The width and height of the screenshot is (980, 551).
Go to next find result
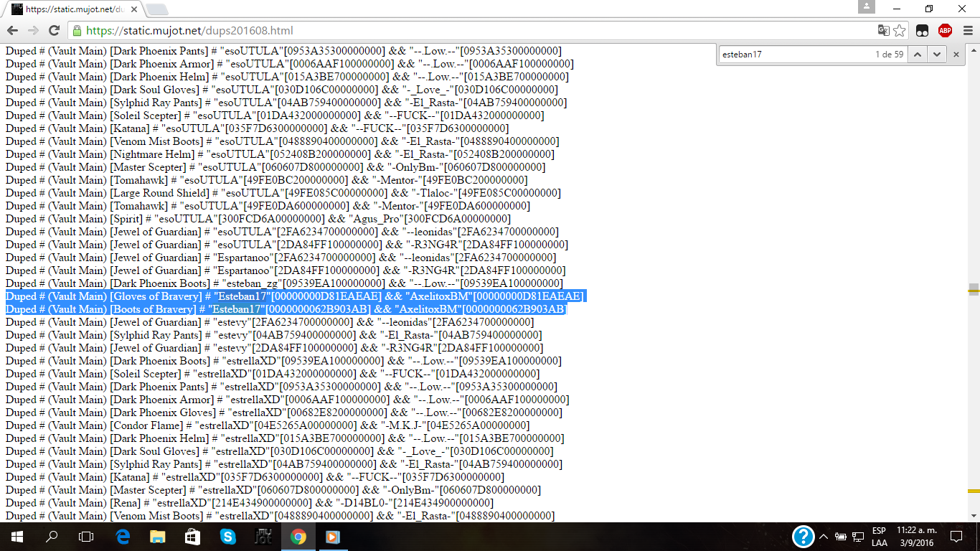[x=936, y=55]
